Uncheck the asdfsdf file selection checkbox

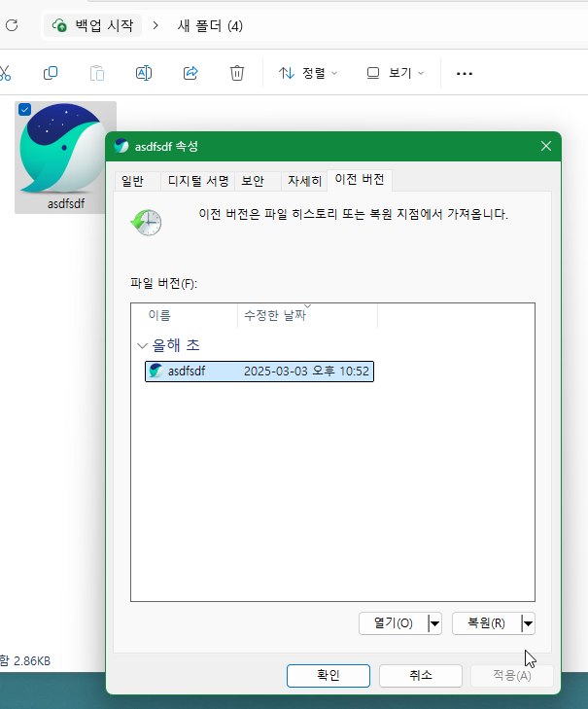pyautogui.click(x=25, y=109)
